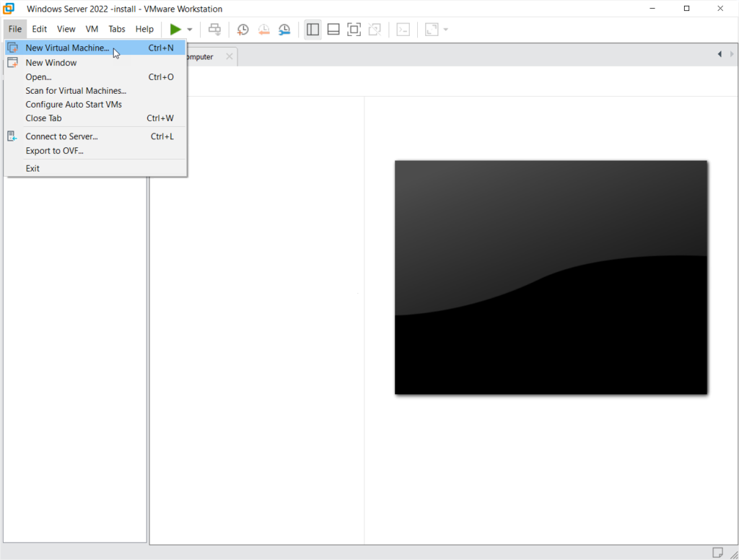Enter full screen mode icon
The image size is (739, 560).
pyautogui.click(x=354, y=29)
